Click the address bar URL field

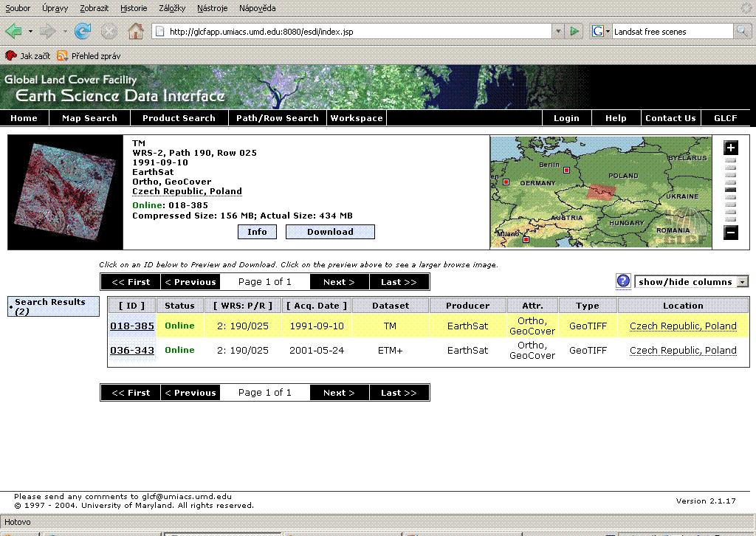352,32
